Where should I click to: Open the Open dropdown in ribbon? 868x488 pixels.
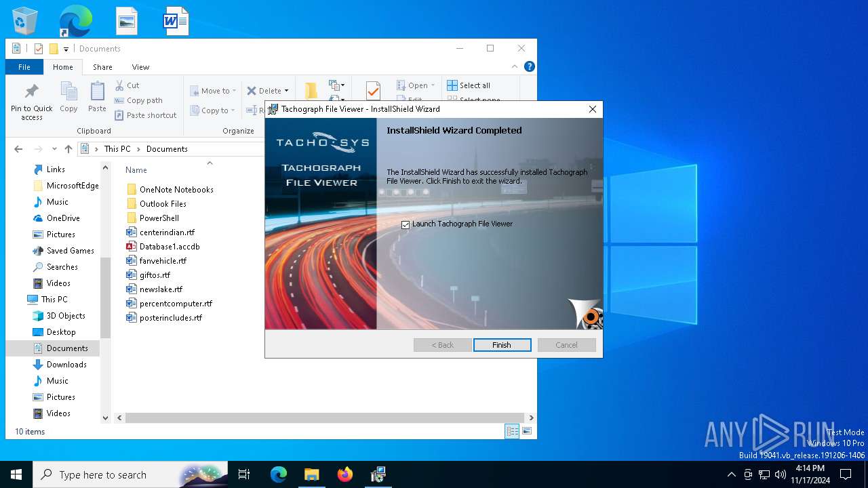pos(416,85)
